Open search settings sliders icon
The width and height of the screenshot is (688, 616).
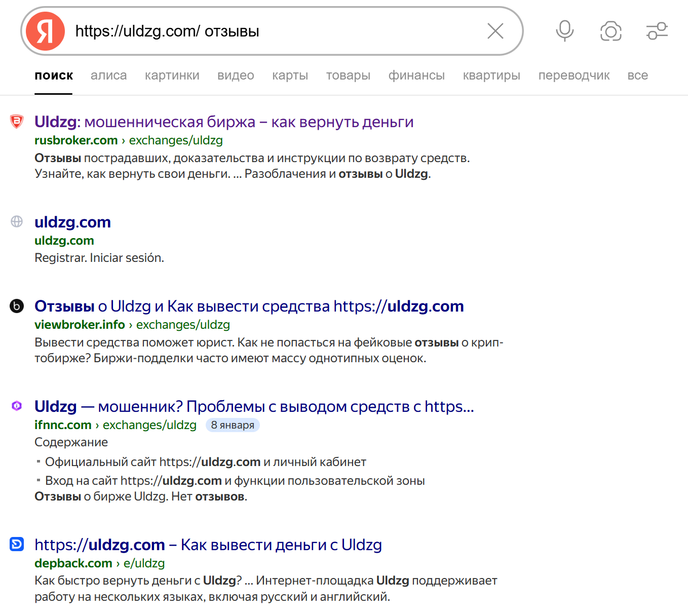pyautogui.click(x=657, y=31)
